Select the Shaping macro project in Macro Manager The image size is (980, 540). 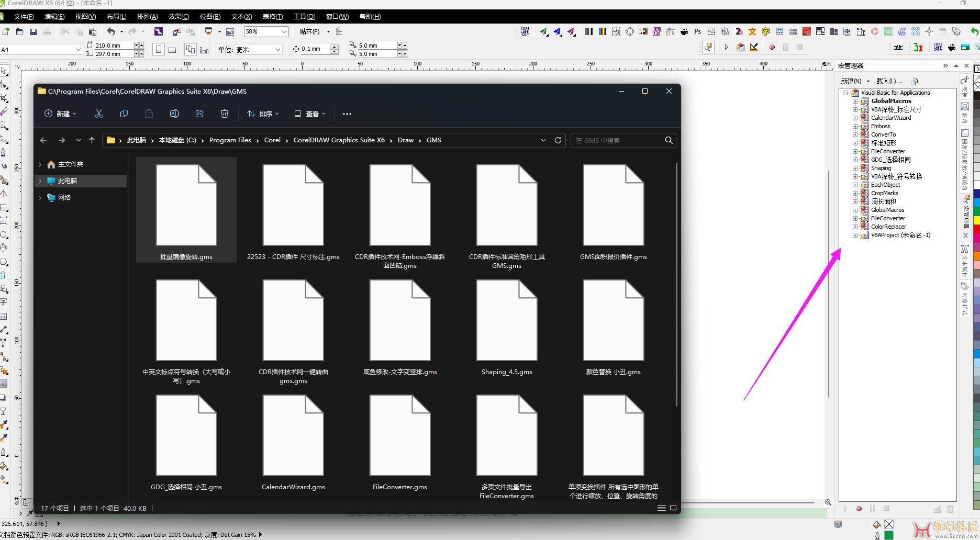pyautogui.click(x=881, y=168)
